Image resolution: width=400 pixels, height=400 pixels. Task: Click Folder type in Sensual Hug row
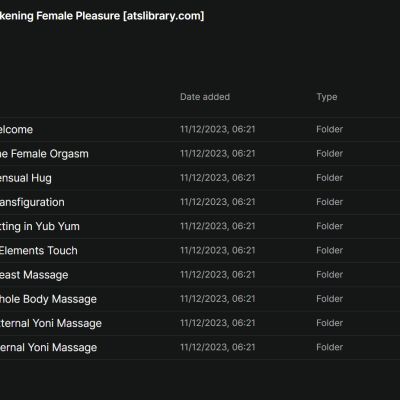329,178
